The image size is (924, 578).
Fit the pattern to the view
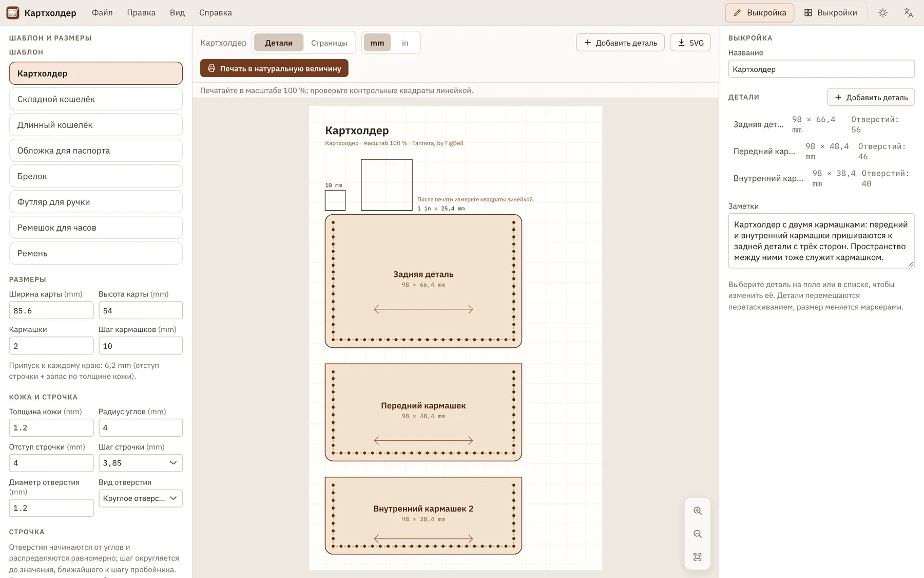(698, 557)
